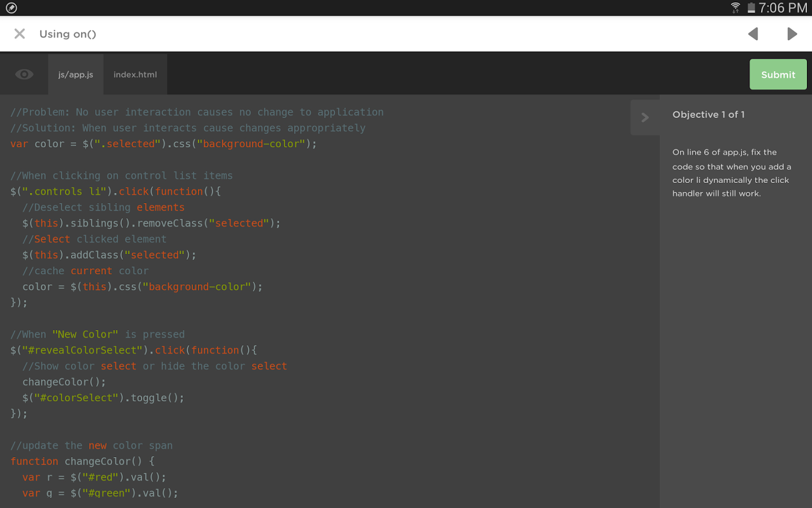The width and height of the screenshot is (812, 508).
Task: Open the index.html tab
Action: tap(135, 75)
